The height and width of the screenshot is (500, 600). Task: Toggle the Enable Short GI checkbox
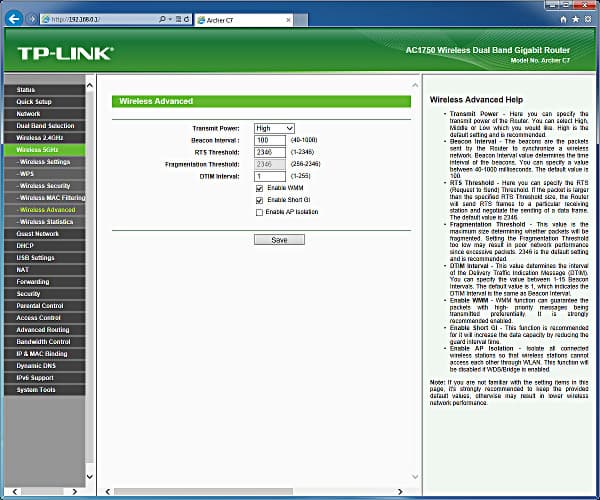coord(259,200)
